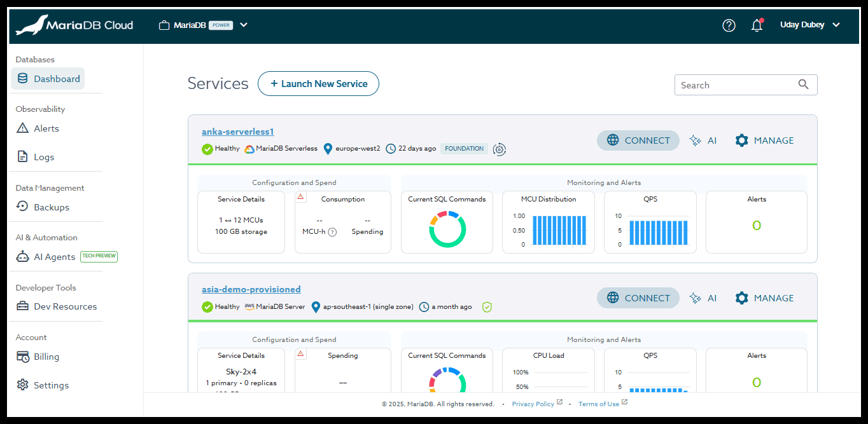Click the warning triangle on Consumption card
The height and width of the screenshot is (424, 868).
pyautogui.click(x=301, y=197)
